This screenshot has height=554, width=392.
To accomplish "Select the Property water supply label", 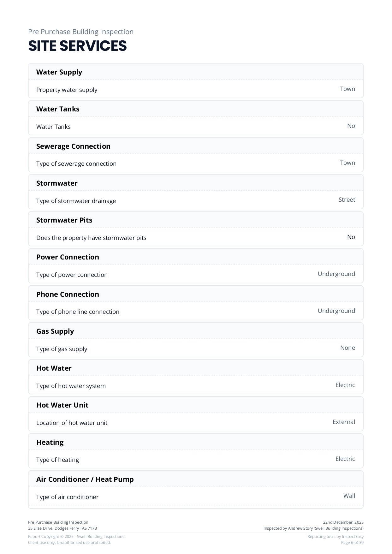I will [67, 90].
